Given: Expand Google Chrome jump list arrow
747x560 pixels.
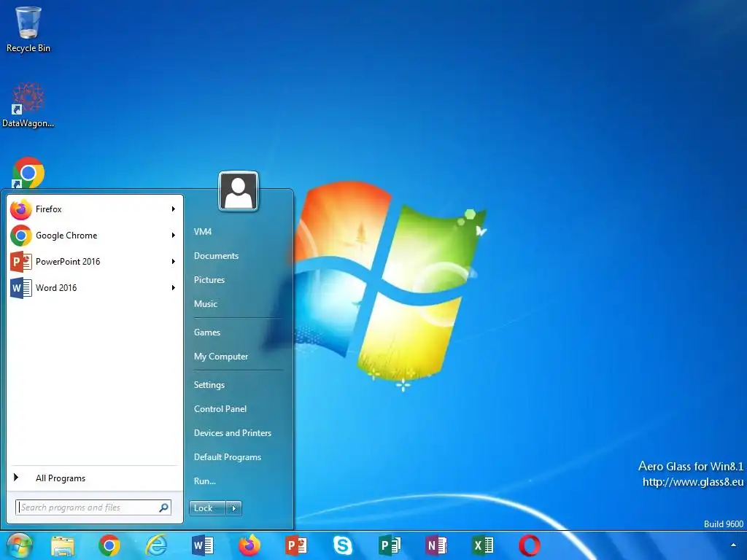Looking at the screenshot, I should pos(174,236).
